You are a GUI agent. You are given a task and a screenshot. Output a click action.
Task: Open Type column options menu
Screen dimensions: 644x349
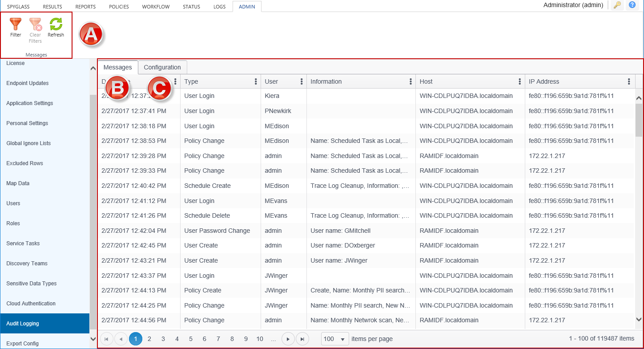256,81
